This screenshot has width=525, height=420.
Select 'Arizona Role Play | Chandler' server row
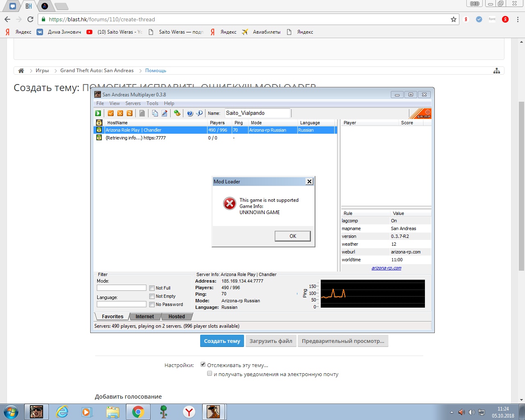(215, 130)
